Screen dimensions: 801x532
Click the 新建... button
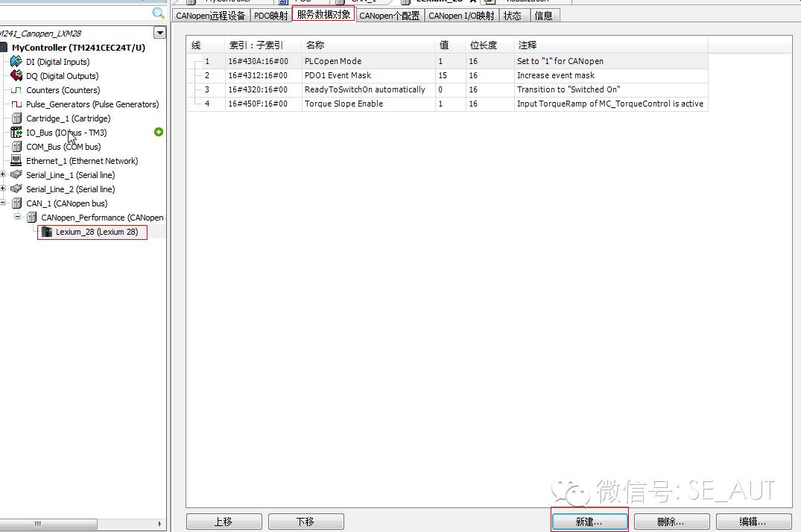(589, 522)
